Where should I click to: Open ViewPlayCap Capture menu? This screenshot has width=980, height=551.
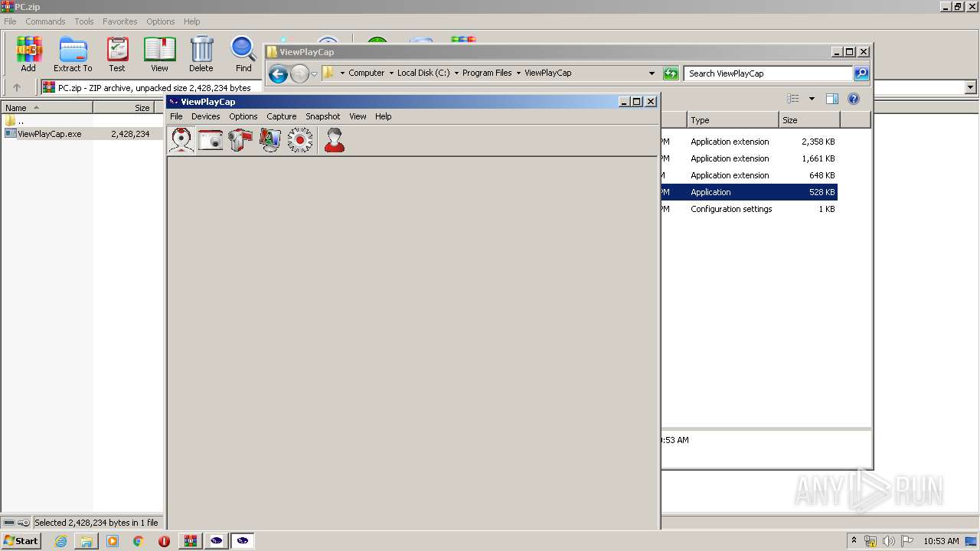coord(281,116)
